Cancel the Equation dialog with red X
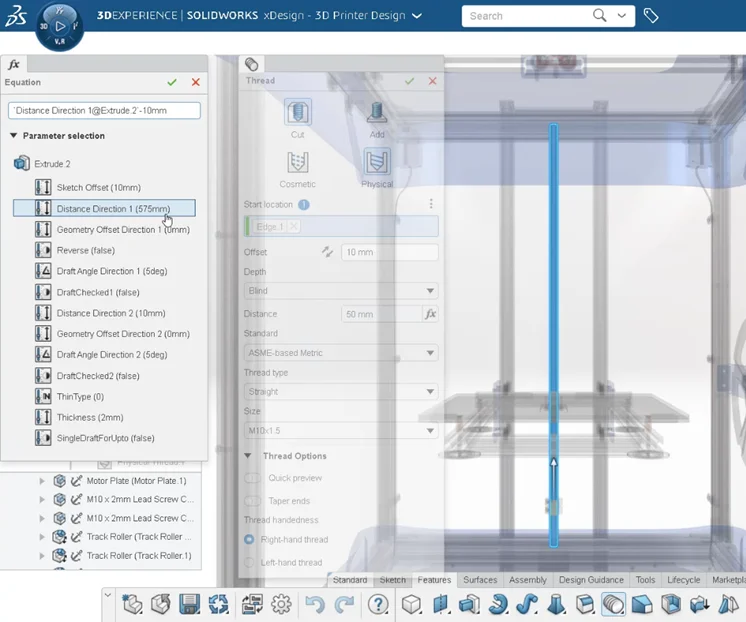 click(195, 82)
